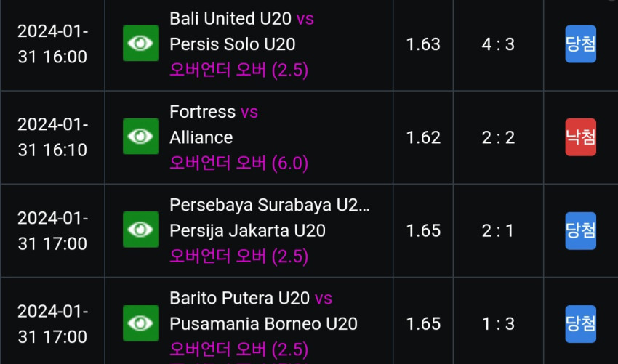Screen dimensions: 618x364
Task: Open eye icon for Persebaya Surabaya match
Action: tap(141, 230)
